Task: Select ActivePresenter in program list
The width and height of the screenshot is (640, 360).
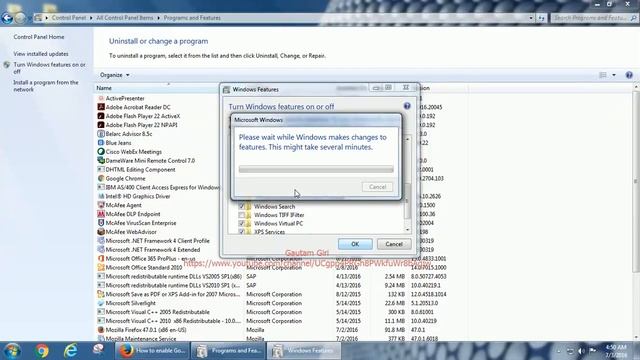Action: coord(125,98)
